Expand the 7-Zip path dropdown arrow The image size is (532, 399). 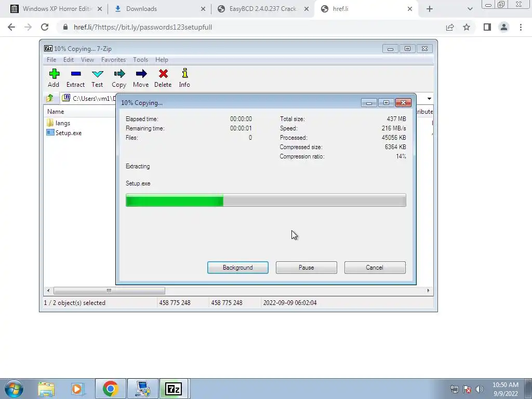[429, 98]
